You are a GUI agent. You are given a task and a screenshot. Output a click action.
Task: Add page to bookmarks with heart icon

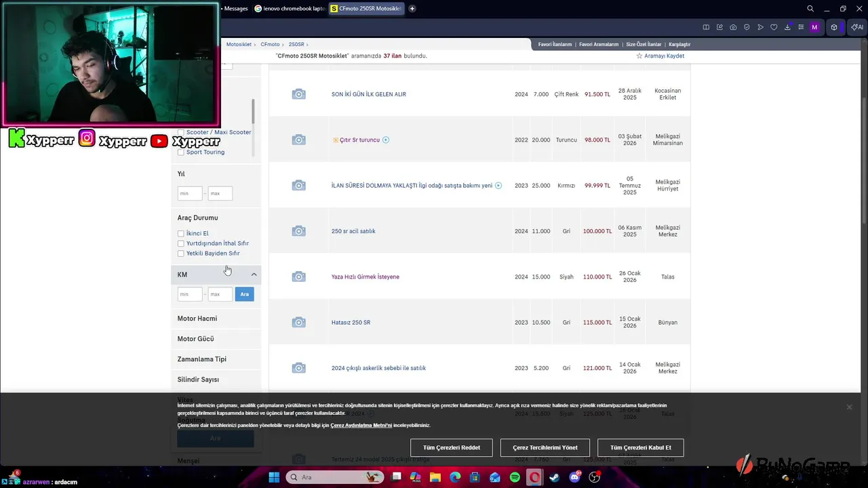coord(774,27)
